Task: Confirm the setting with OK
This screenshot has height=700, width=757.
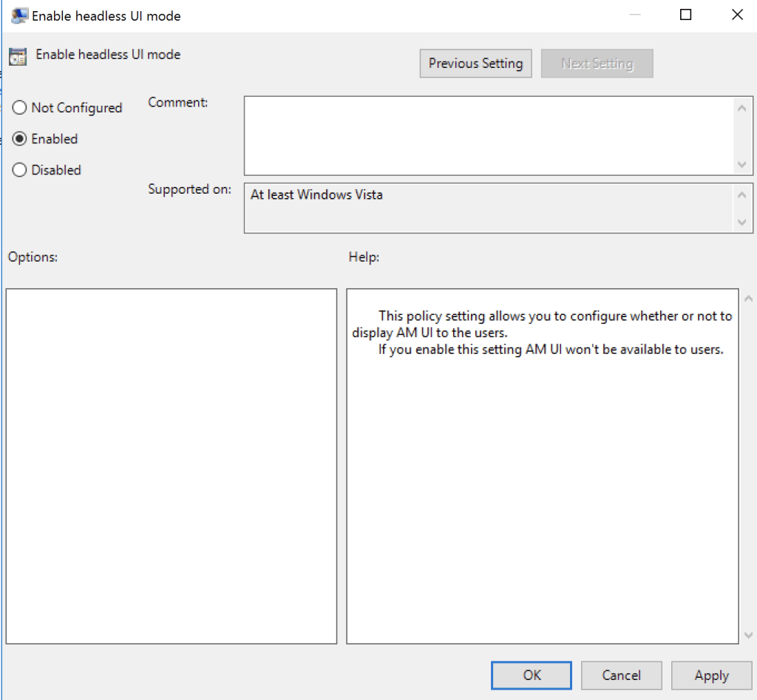Action: [532, 676]
